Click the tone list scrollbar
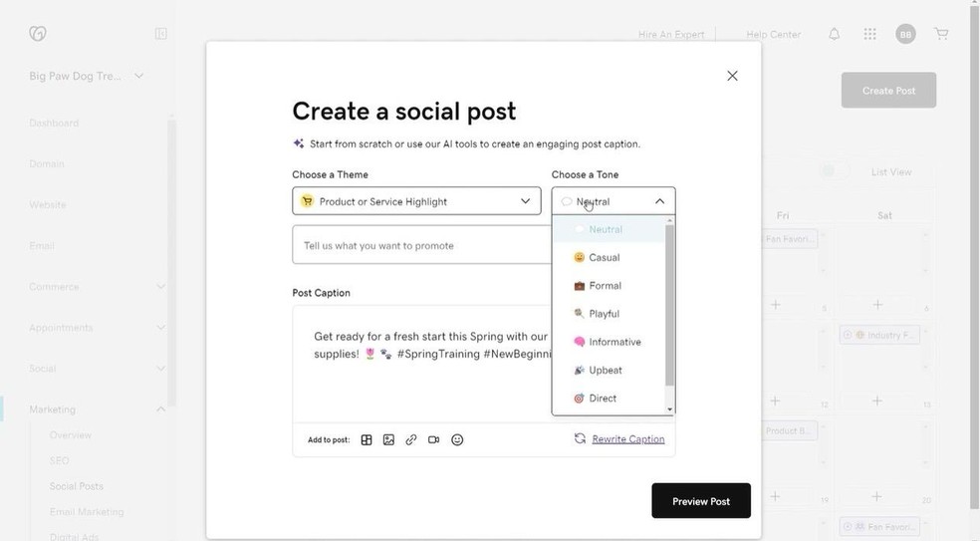Viewport: 980px width, 541px height. point(669,304)
